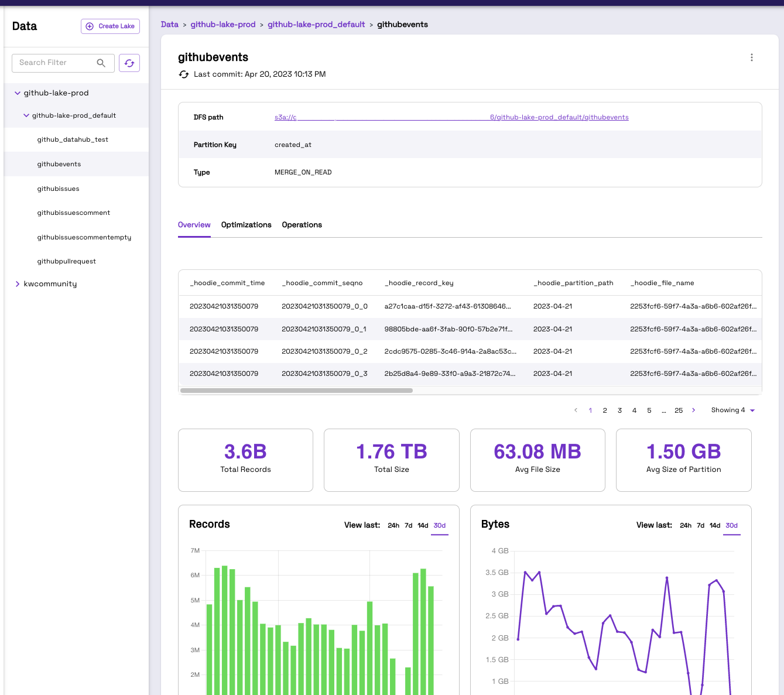Select githubissues table in sidebar
The height and width of the screenshot is (695, 784).
tap(59, 189)
